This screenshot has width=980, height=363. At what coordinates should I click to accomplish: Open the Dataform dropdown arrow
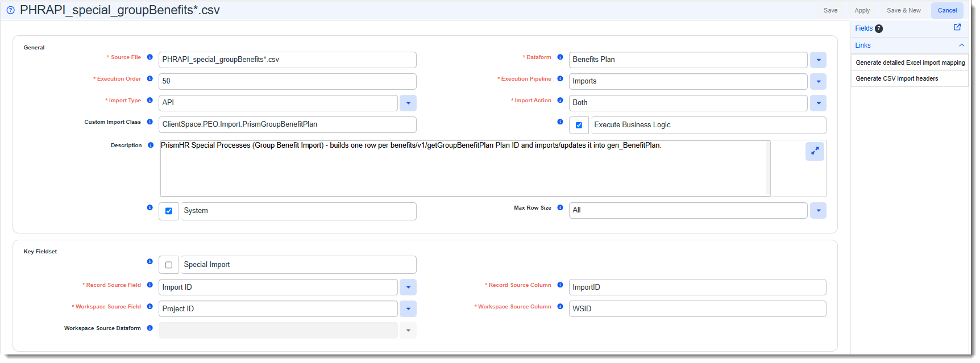[819, 60]
